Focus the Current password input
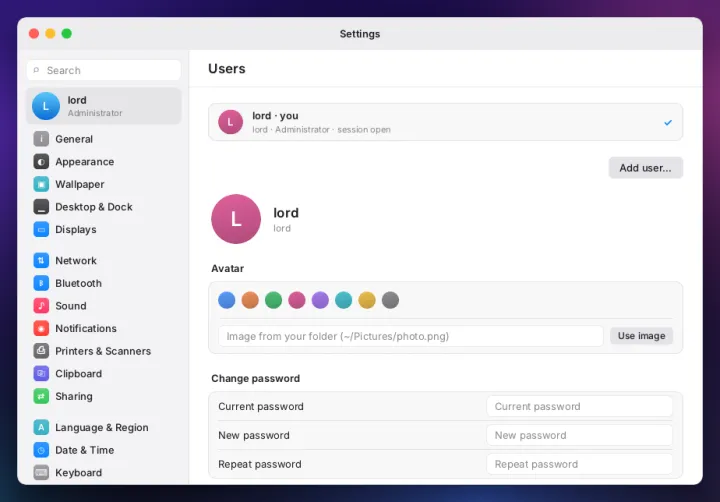Screen dimensions: 720x502 579,406
